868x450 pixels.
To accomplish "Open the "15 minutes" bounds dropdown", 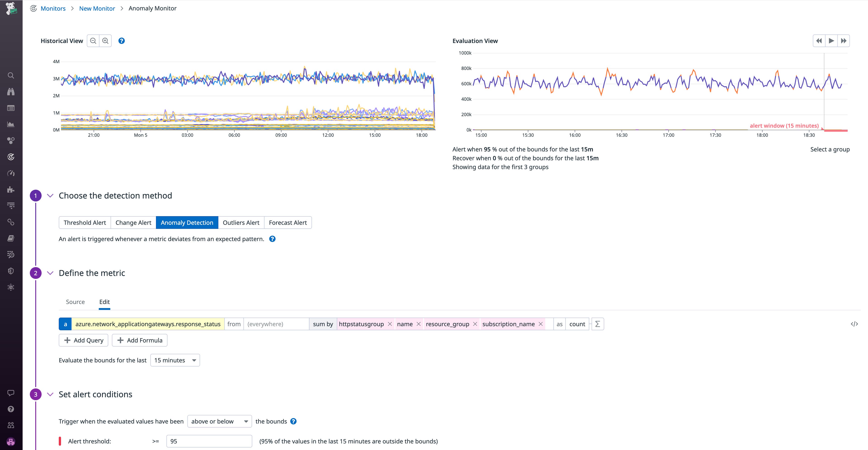I will tap(175, 360).
